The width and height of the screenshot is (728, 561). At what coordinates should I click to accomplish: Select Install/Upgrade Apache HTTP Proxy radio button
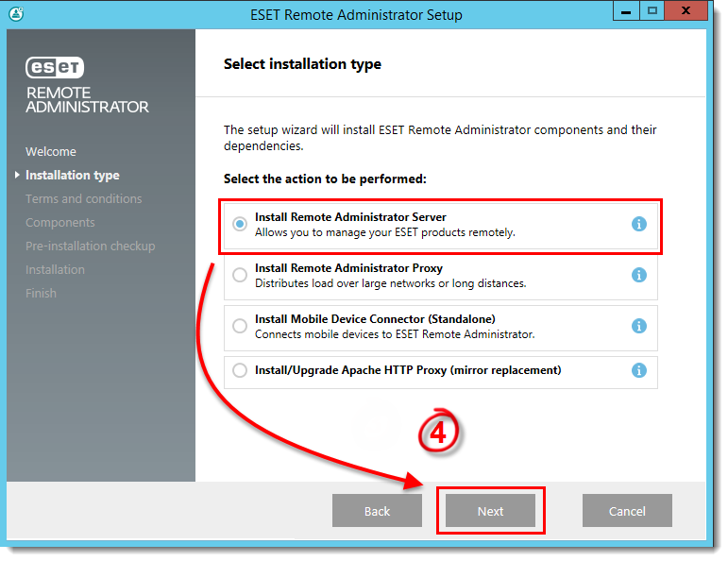[x=240, y=370]
